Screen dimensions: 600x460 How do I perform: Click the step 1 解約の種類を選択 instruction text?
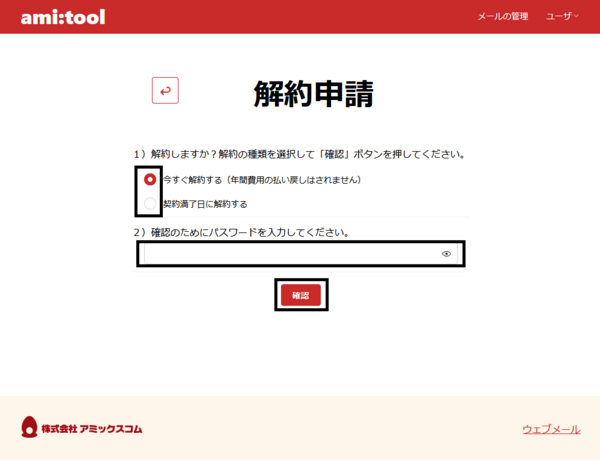click(x=300, y=155)
